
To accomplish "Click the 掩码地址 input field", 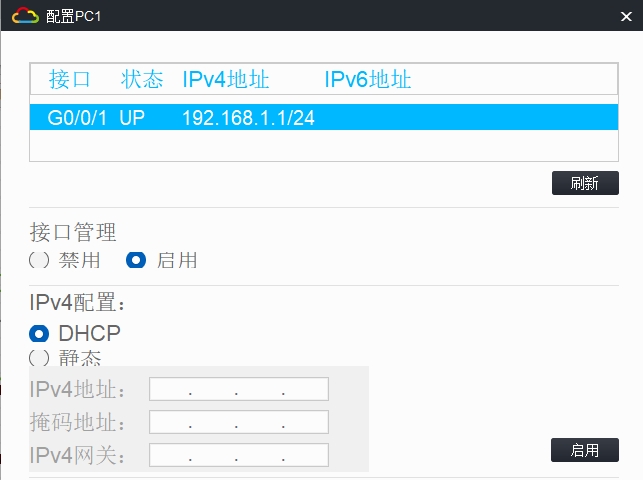I will coord(239,422).
